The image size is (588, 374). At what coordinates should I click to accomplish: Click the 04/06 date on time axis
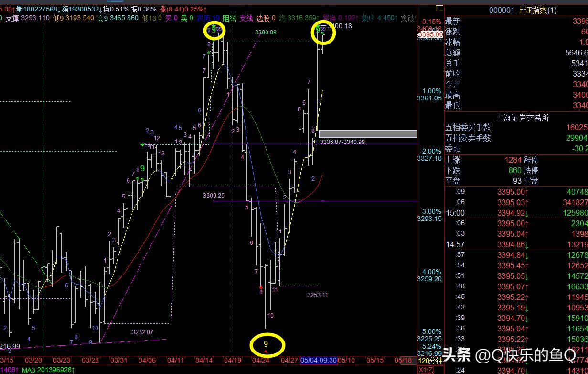coord(147,360)
